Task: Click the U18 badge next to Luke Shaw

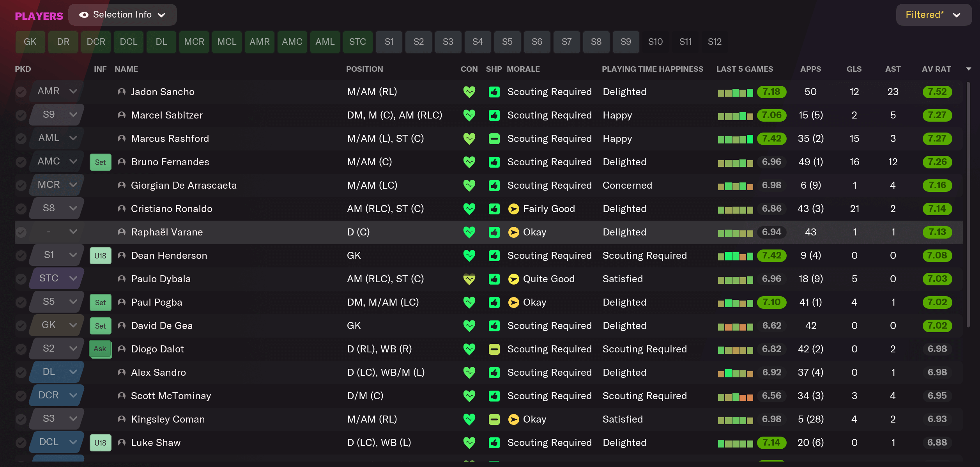Action: click(x=100, y=442)
